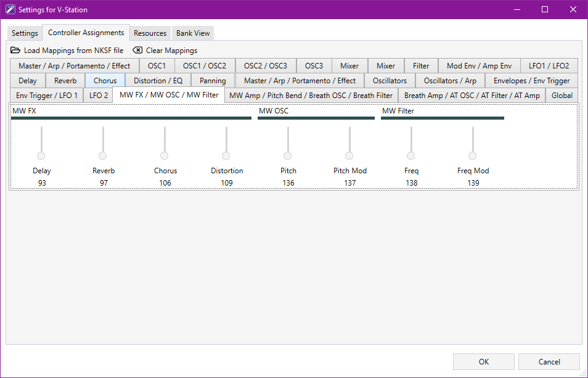Open the Env Trigger / LFO 1 tab
The width and height of the screenshot is (588, 378).
46,95
